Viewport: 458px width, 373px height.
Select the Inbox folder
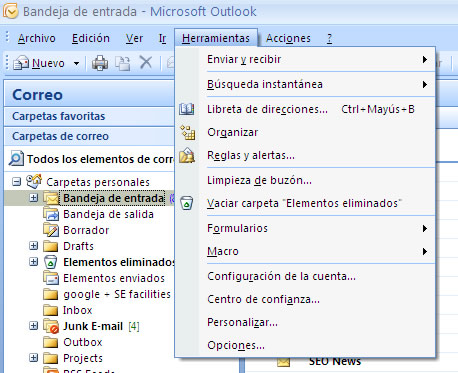77,310
